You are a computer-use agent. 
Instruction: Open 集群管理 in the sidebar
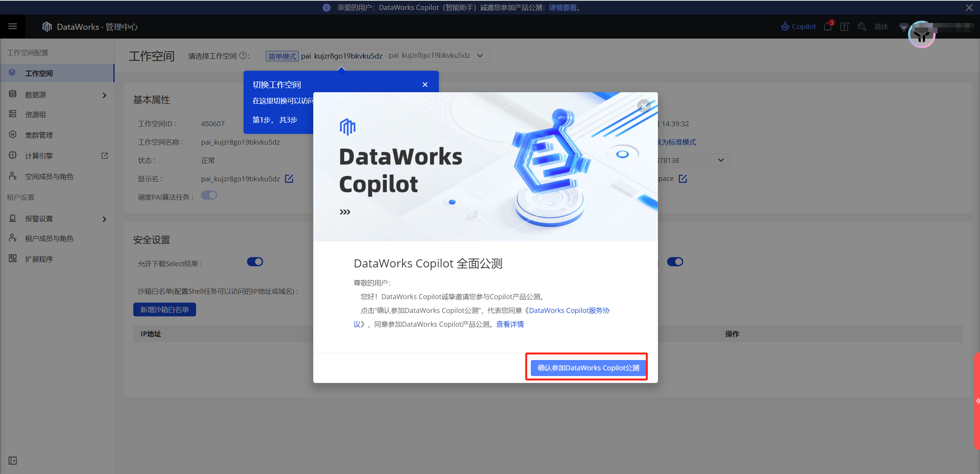(39, 135)
